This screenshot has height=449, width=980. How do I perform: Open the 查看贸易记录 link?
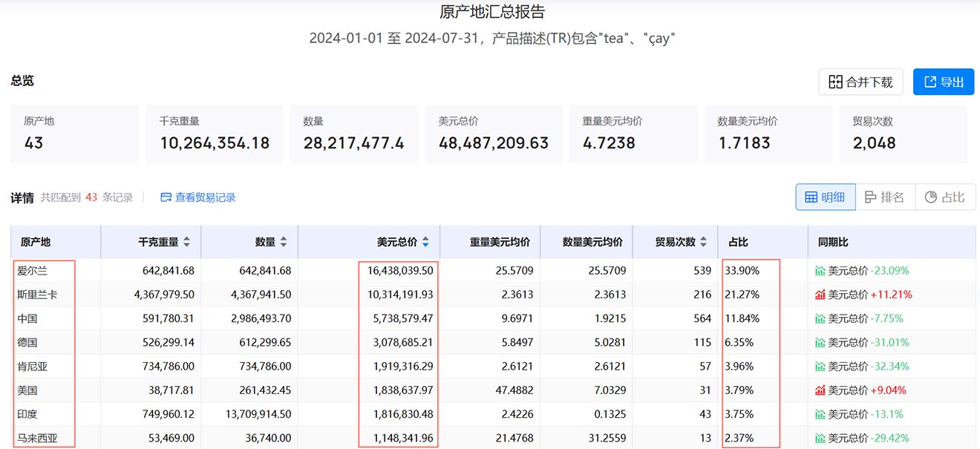coord(198,197)
